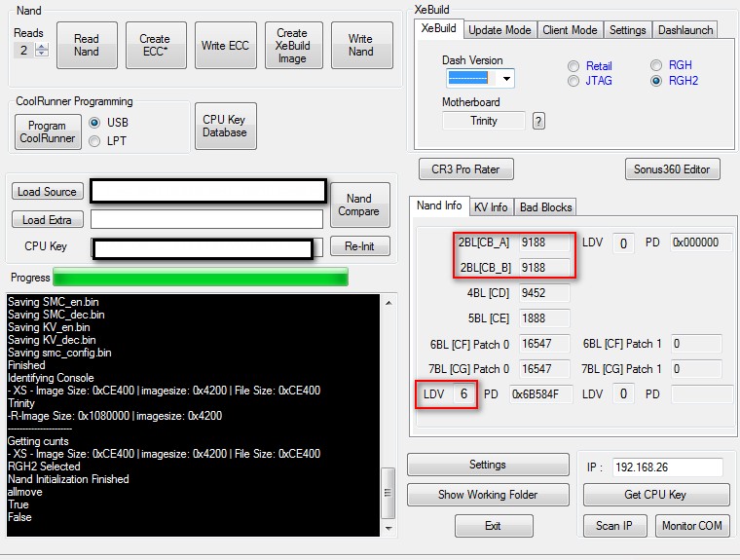
Task: Decrease Reads count with down arrow
Action: tap(42, 53)
